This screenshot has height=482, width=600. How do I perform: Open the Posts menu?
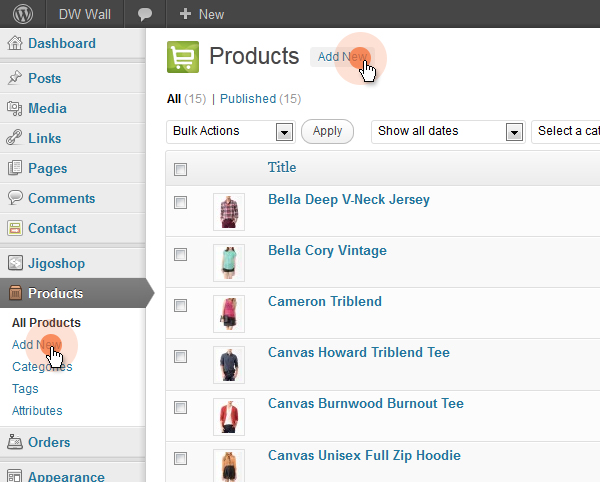(45, 78)
